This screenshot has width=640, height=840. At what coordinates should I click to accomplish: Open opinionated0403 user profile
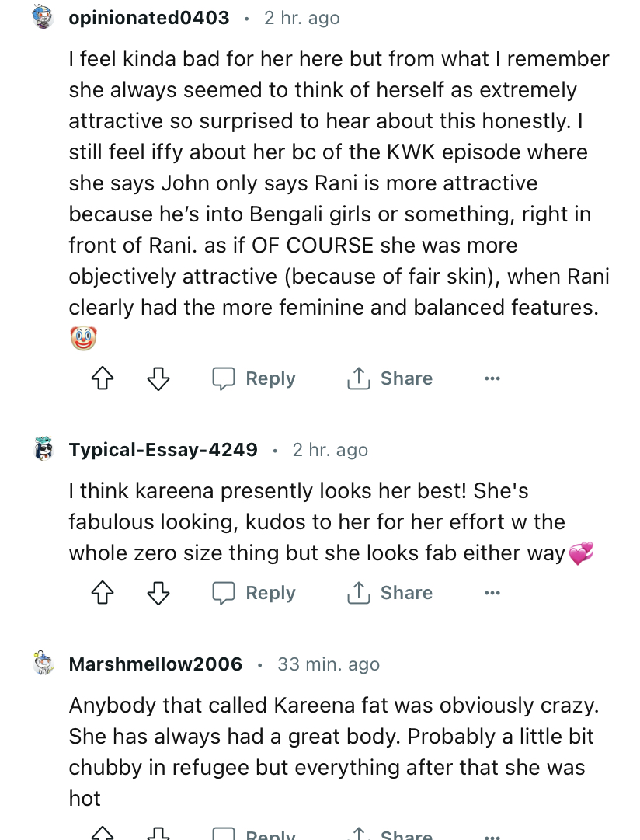[x=149, y=18]
